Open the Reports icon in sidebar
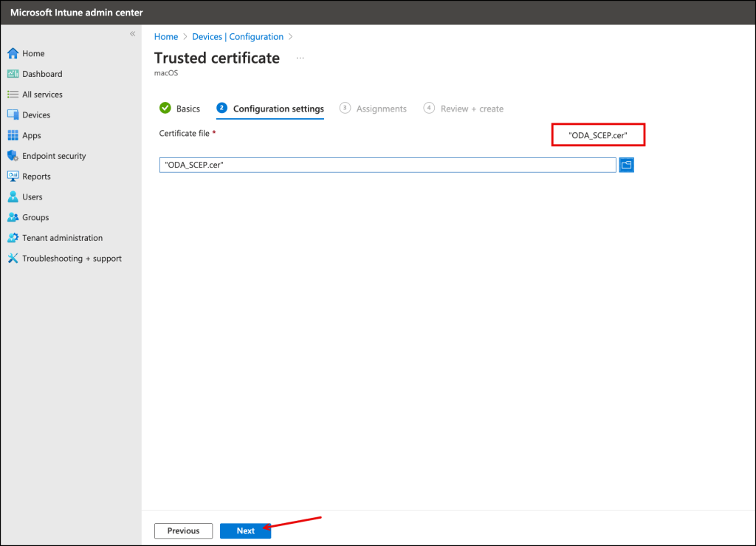This screenshot has height=546, width=756. 13,177
